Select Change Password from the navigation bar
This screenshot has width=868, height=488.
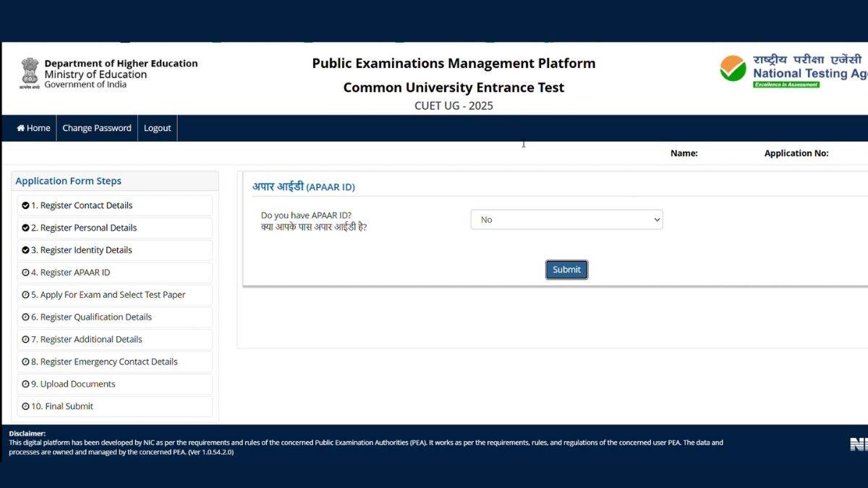(96, 127)
